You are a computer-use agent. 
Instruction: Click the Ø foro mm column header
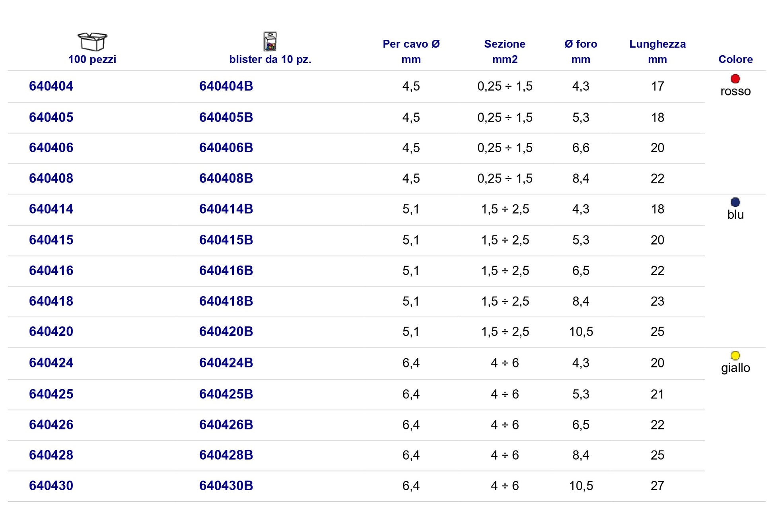pos(581,52)
